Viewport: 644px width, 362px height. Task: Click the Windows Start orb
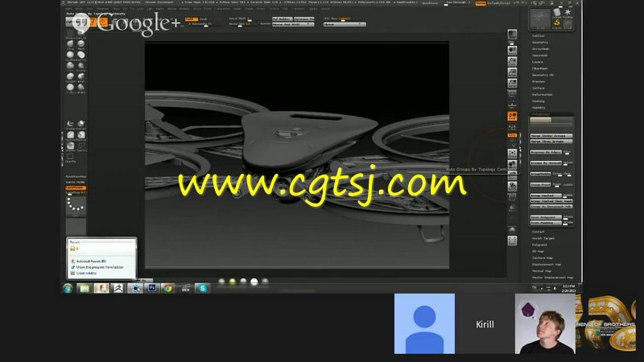(x=68, y=288)
